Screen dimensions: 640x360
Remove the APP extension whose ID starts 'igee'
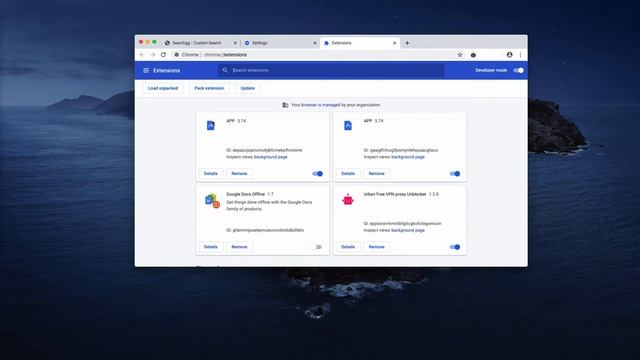[376, 173]
